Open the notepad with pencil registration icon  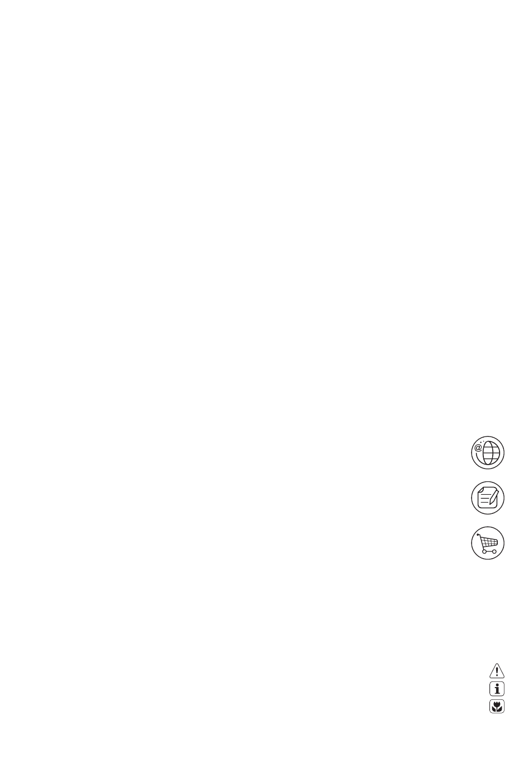tap(488, 498)
